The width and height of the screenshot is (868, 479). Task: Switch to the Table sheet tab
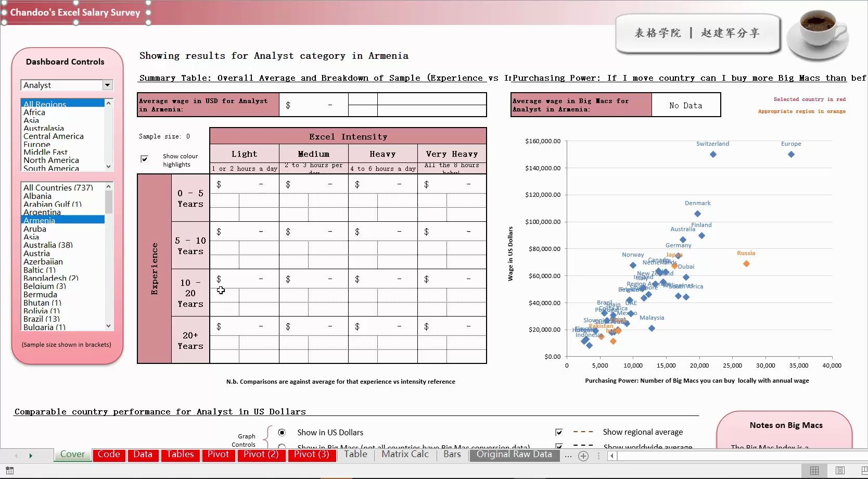click(x=355, y=454)
